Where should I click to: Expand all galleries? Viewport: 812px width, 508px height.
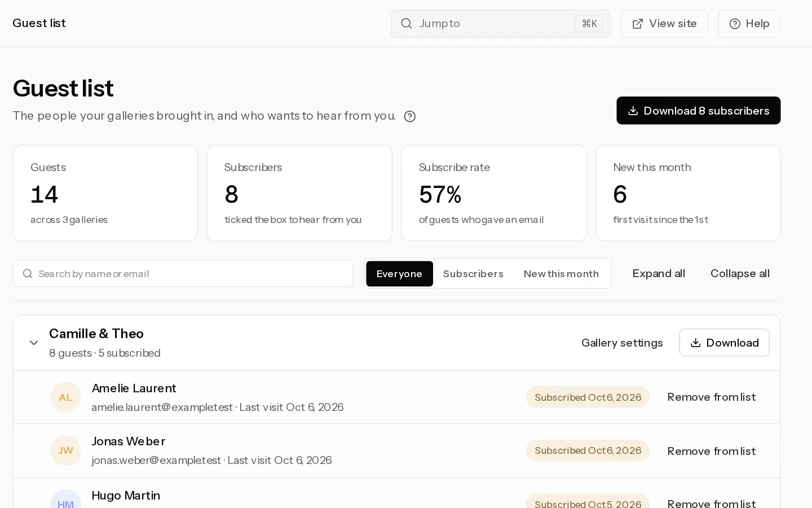coord(659,274)
